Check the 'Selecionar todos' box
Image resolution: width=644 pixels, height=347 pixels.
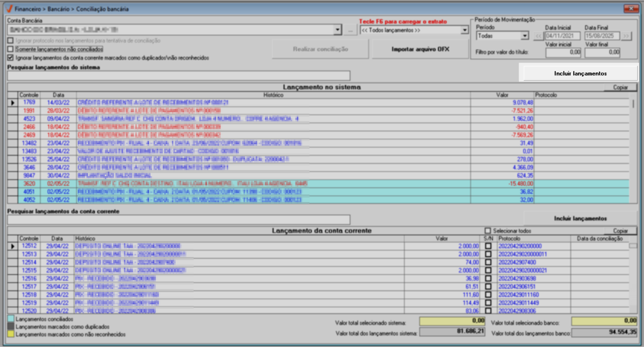click(488, 231)
